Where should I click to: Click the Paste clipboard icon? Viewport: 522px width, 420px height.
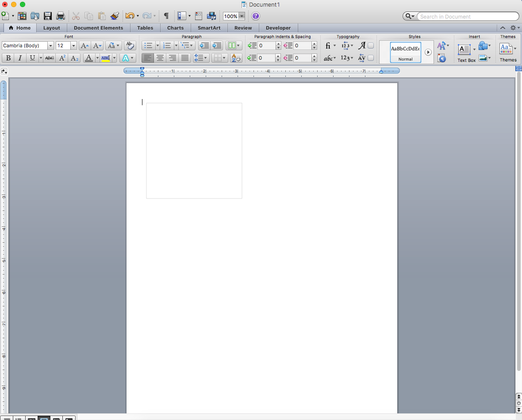(102, 15)
